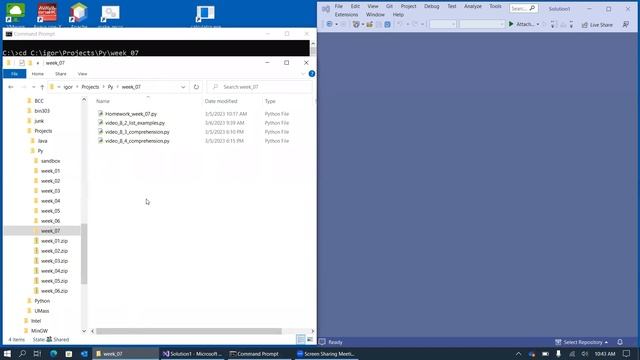Select the Python folder in tree

pos(42,301)
